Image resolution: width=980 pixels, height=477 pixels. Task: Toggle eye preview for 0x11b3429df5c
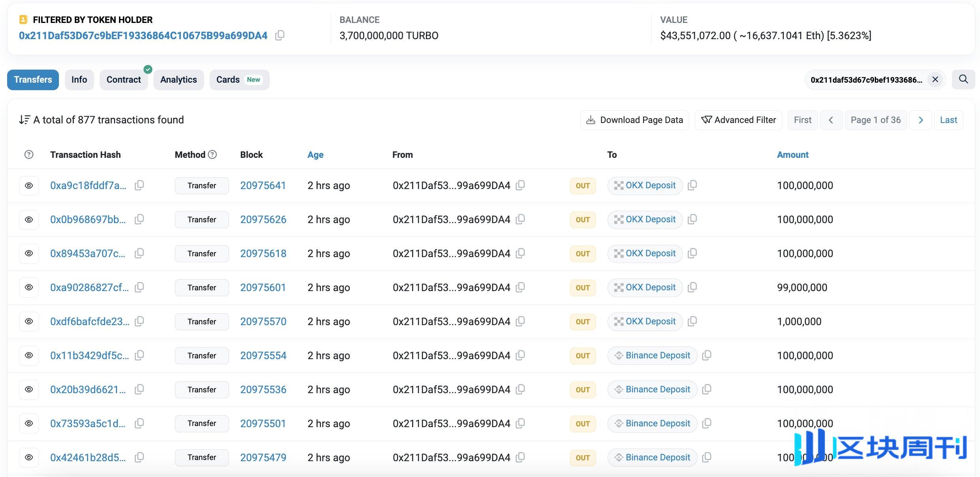pyautogui.click(x=29, y=356)
